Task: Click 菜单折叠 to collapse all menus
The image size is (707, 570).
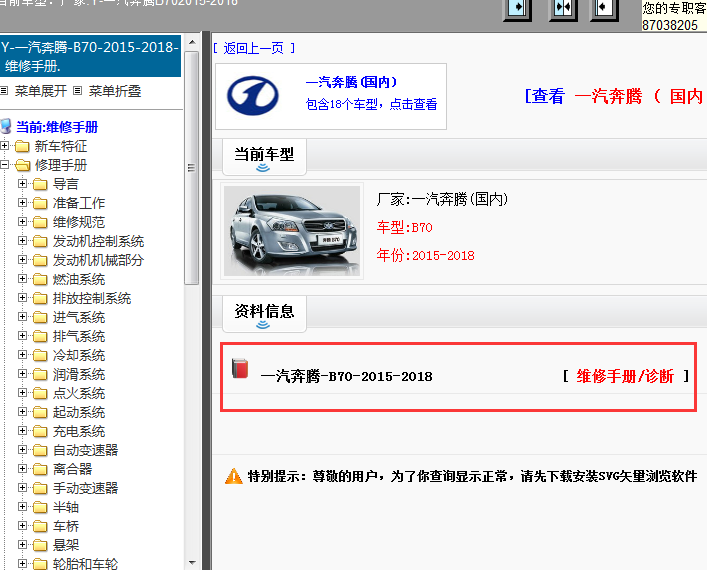Action: tap(115, 91)
